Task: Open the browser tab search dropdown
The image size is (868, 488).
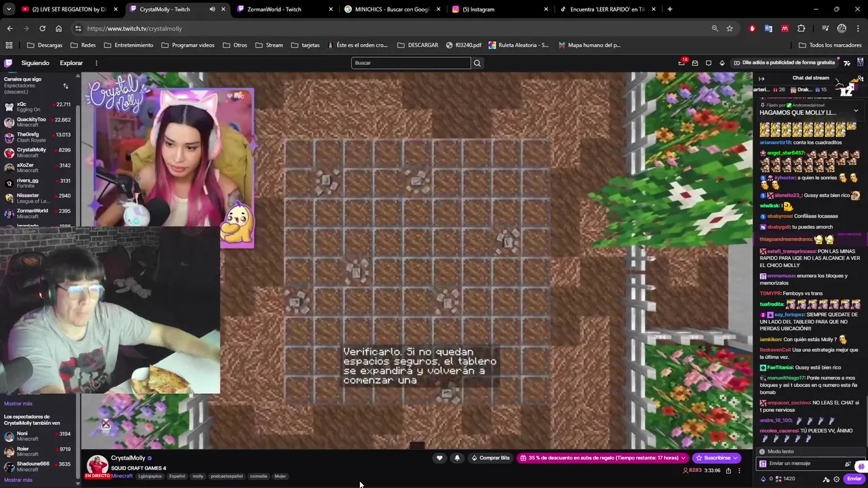Action: (x=8, y=9)
